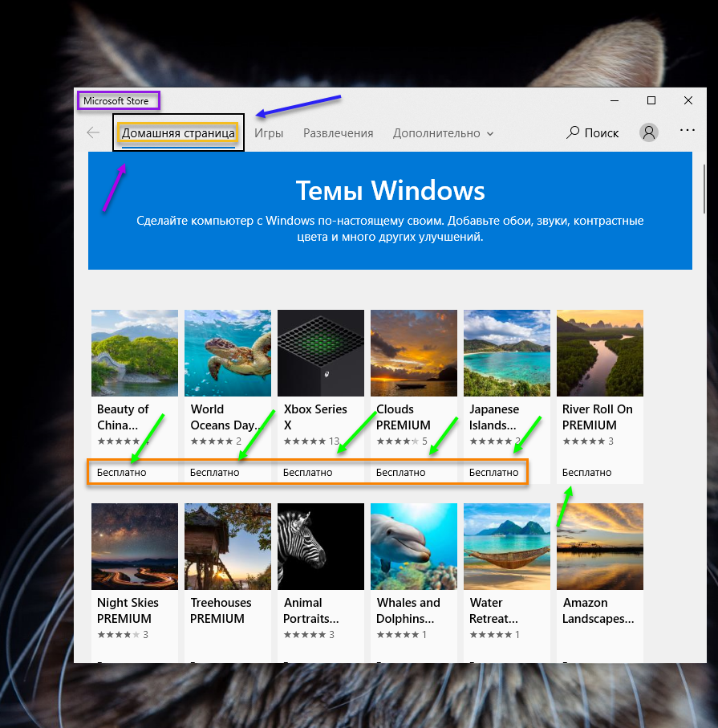Select the Water Retreat theme thumbnail
This screenshot has width=718, height=728.
[506, 546]
